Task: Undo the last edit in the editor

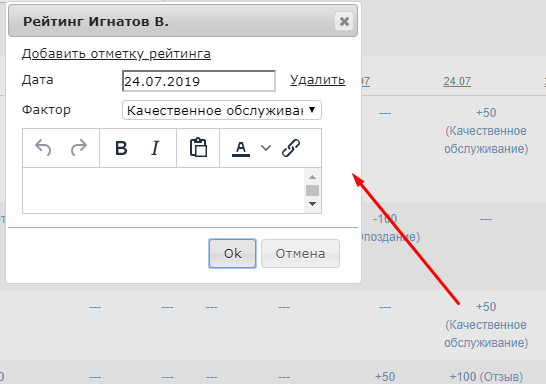Action: [43, 148]
